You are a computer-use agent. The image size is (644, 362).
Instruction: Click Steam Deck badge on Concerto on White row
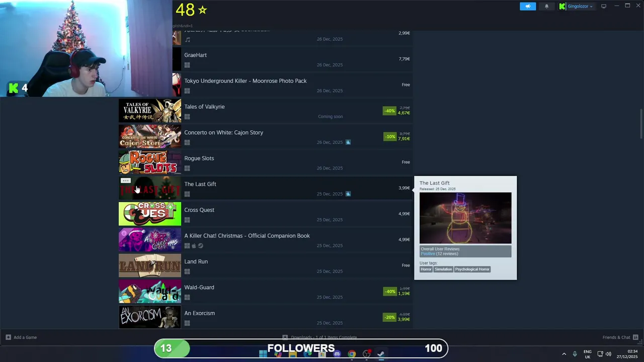[348, 142]
